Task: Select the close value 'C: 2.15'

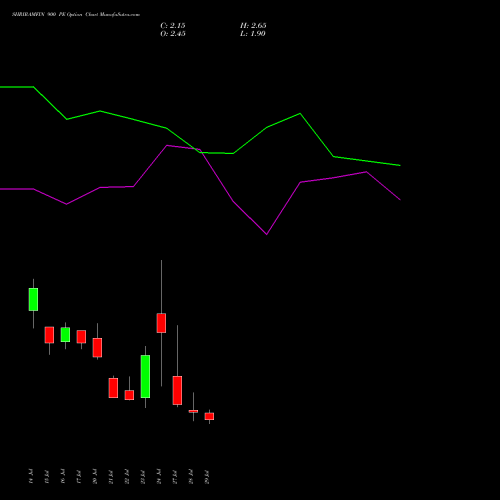Action: pos(173,26)
